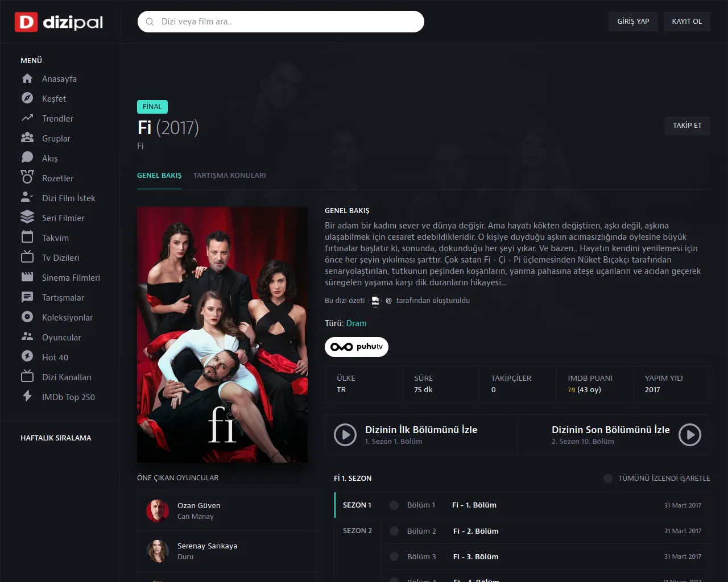Play the first episode button
This screenshot has width=728, height=582.
coord(345,435)
